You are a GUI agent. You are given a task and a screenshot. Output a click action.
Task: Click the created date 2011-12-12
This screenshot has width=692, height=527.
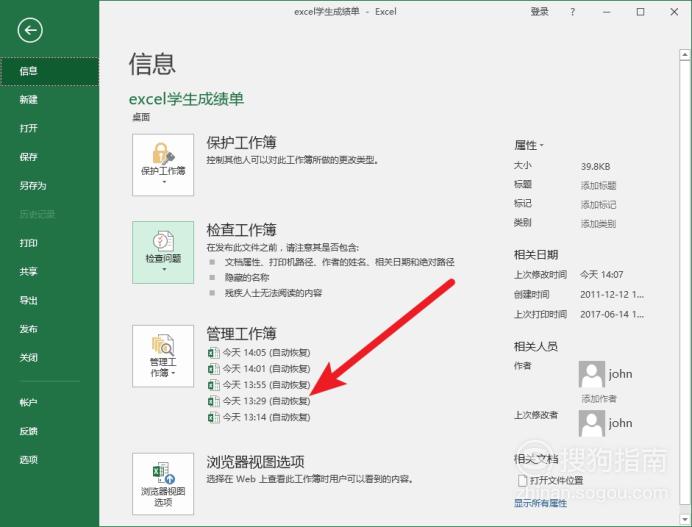[x=612, y=294]
